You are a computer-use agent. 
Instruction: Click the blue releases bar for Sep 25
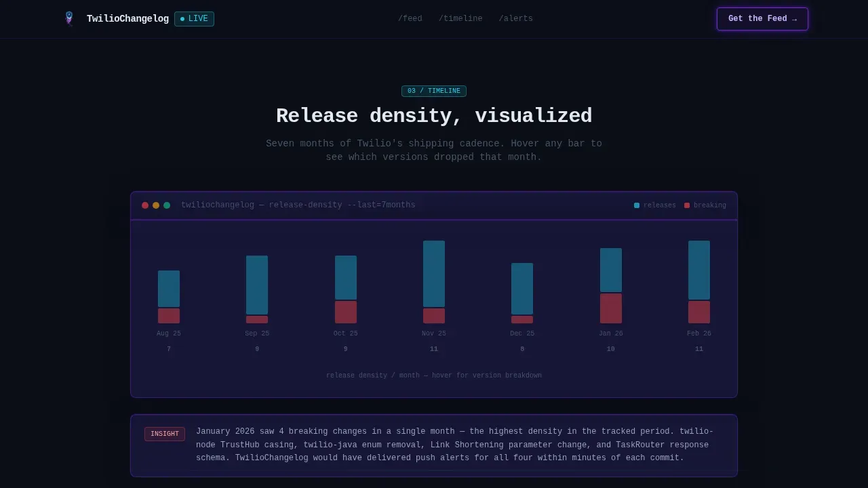[x=257, y=285]
